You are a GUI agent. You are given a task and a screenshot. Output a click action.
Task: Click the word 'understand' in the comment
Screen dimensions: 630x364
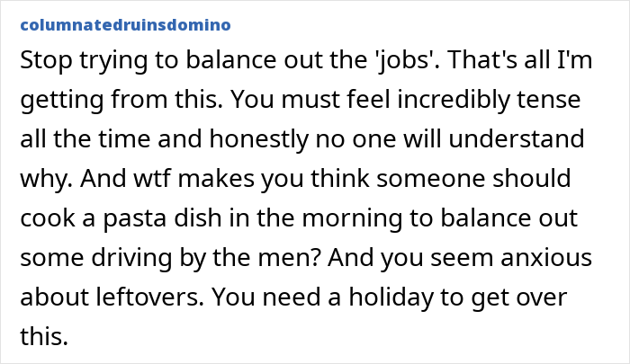click(517, 138)
